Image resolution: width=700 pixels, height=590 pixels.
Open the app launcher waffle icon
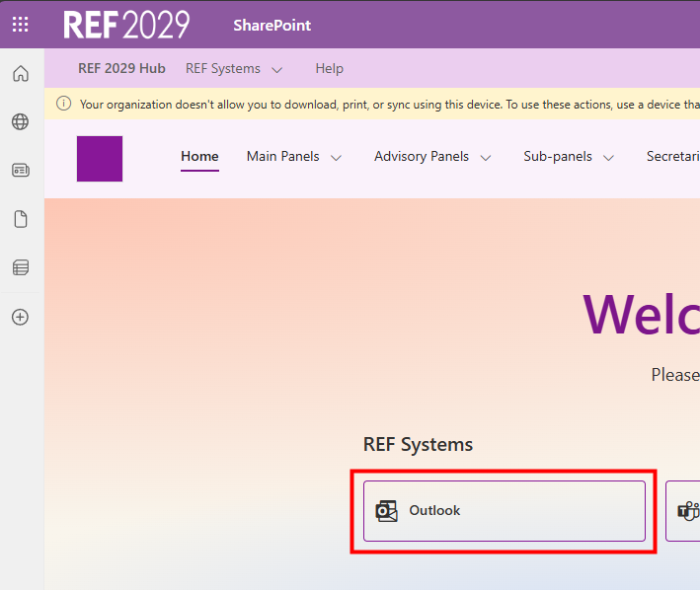21,24
